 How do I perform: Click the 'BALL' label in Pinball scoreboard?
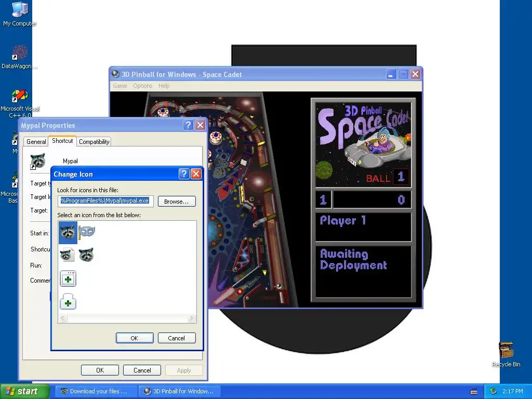(378, 179)
